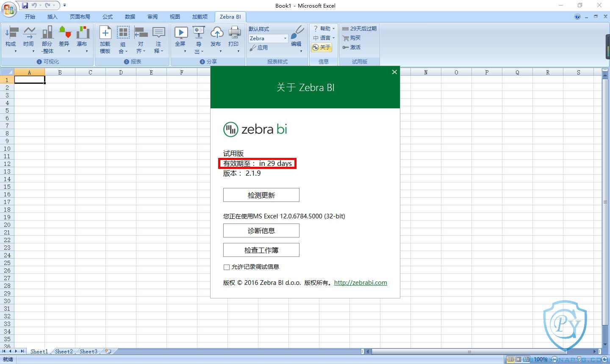The width and height of the screenshot is (610, 364).
Task: Open the 视图 ribbon tab
Action: click(175, 17)
